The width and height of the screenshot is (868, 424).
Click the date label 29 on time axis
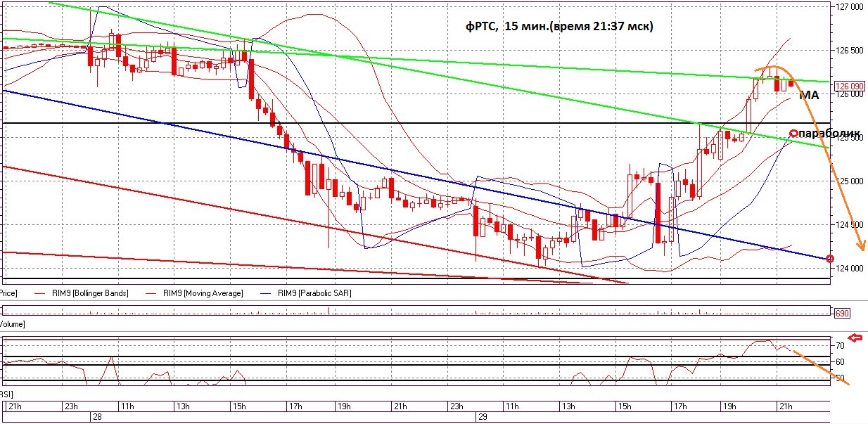(482, 417)
